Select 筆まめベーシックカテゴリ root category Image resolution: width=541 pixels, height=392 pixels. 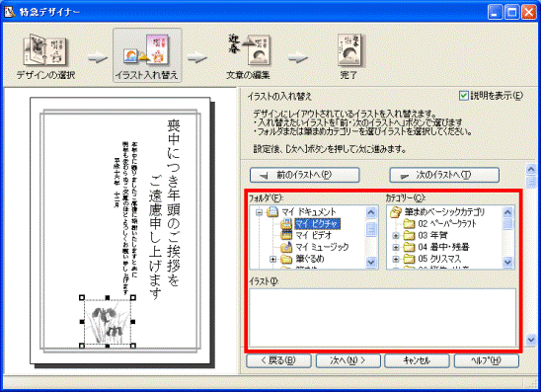[444, 212]
